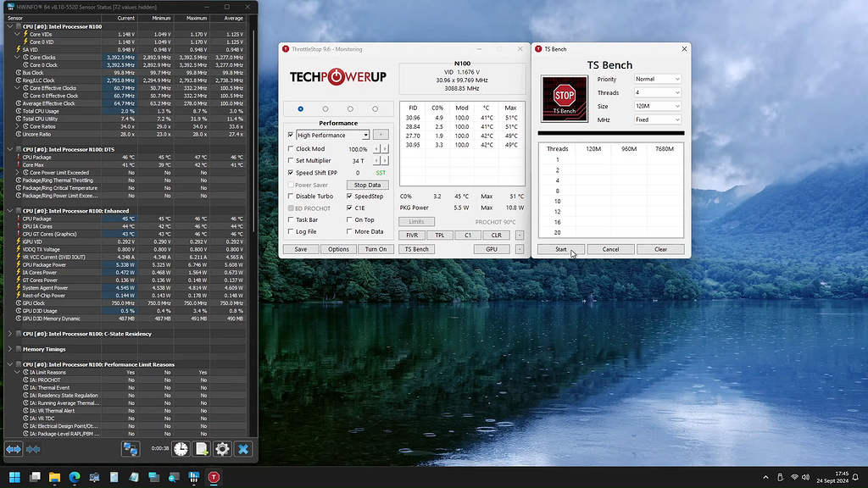Viewport: 868px width, 488px height.
Task: Select the ThrottleStop icon in the taskbar
Action: click(x=214, y=477)
